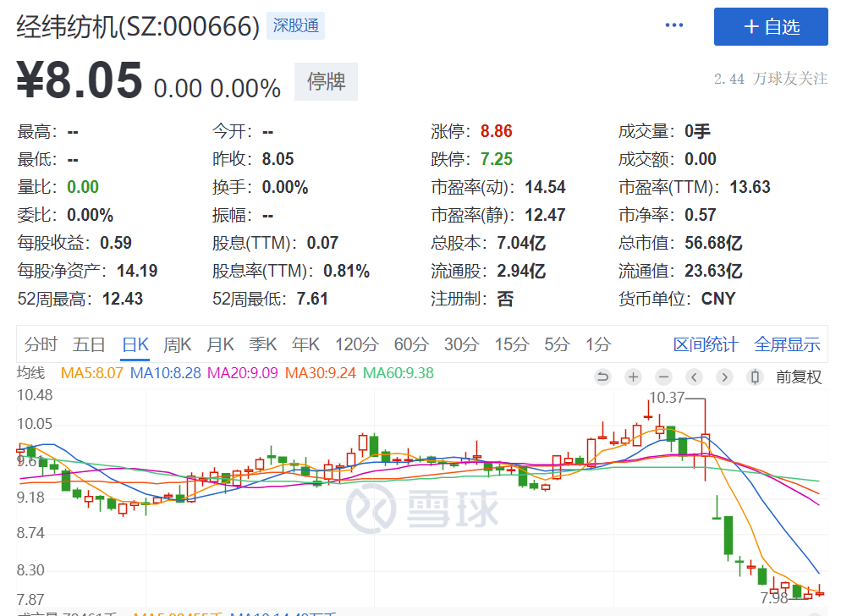
Task: Open 区间统计 range statistics
Action: coord(705,344)
